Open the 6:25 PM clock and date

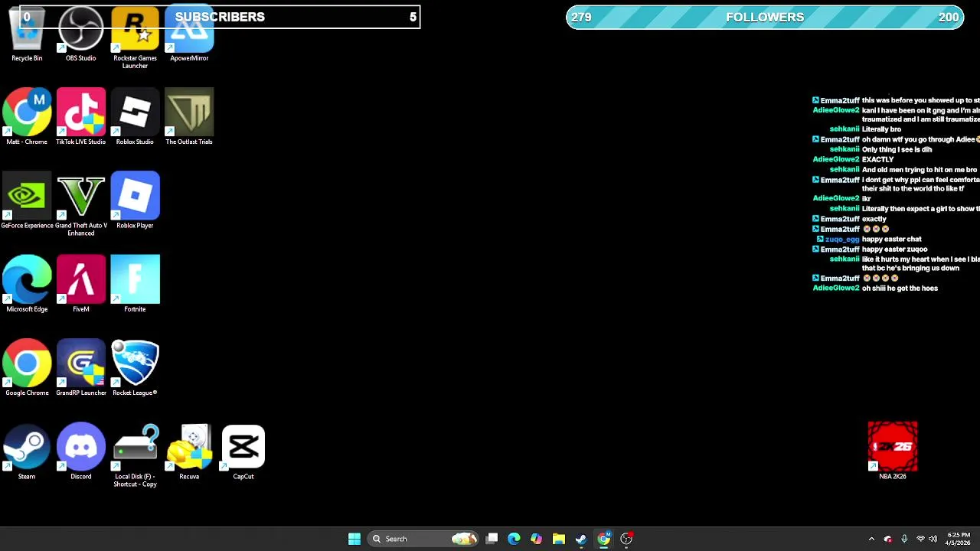click(958, 539)
